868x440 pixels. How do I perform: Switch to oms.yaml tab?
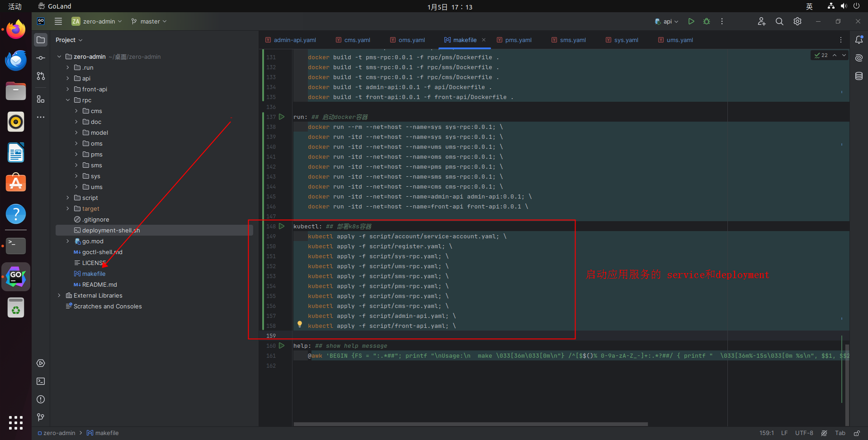coord(407,40)
